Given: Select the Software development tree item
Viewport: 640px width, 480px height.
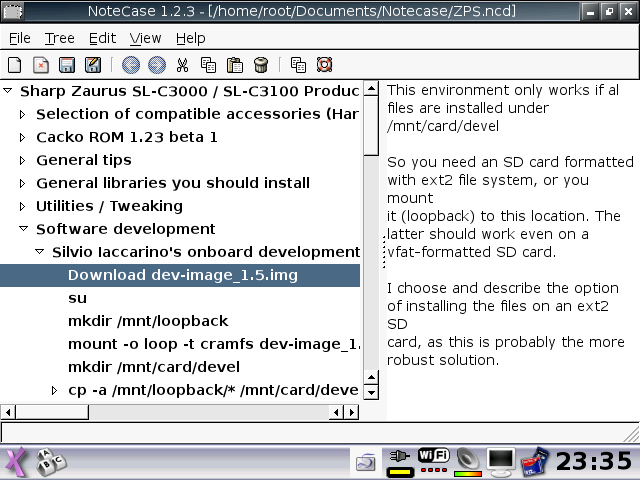Looking at the screenshot, I should pyautogui.click(x=126, y=229).
